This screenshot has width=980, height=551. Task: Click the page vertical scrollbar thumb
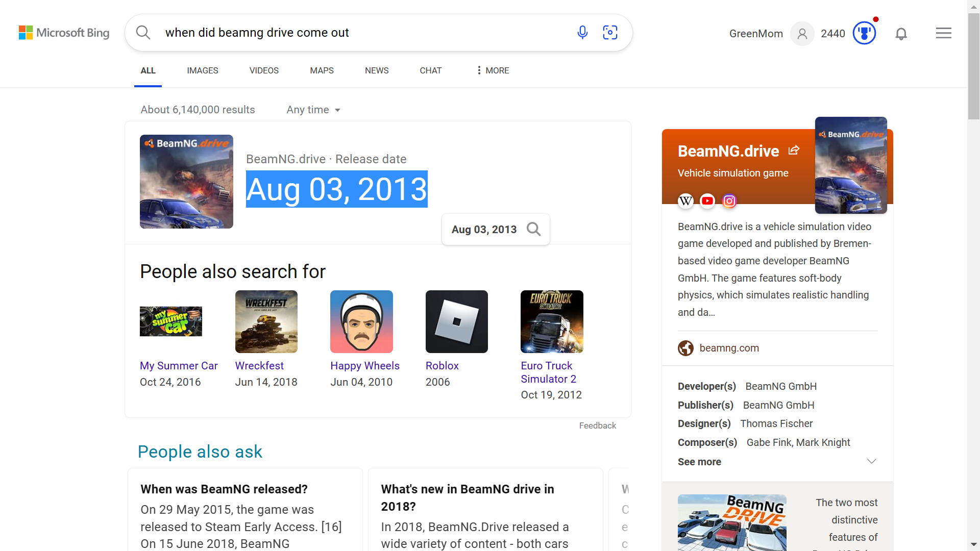tap(973, 66)
